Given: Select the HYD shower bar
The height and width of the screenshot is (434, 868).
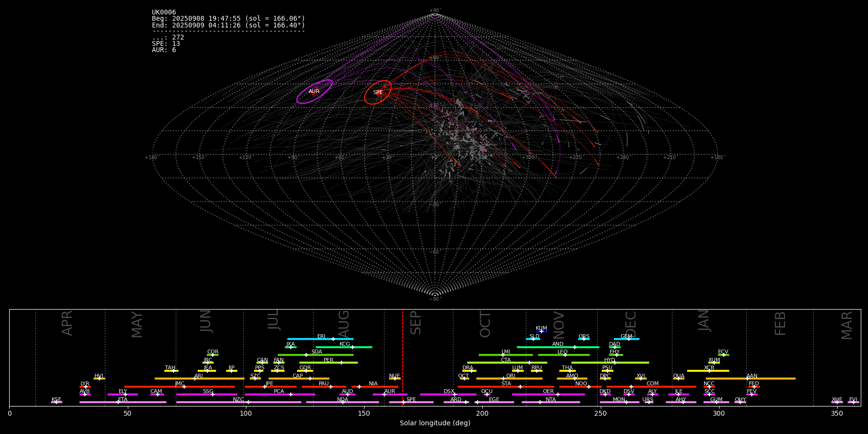Looking at the screenshot, I should [x=610, y=363].
